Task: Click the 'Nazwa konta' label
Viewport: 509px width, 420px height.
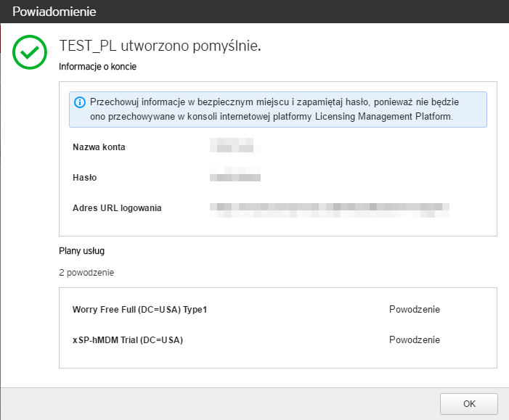Action: pos(99,147)
